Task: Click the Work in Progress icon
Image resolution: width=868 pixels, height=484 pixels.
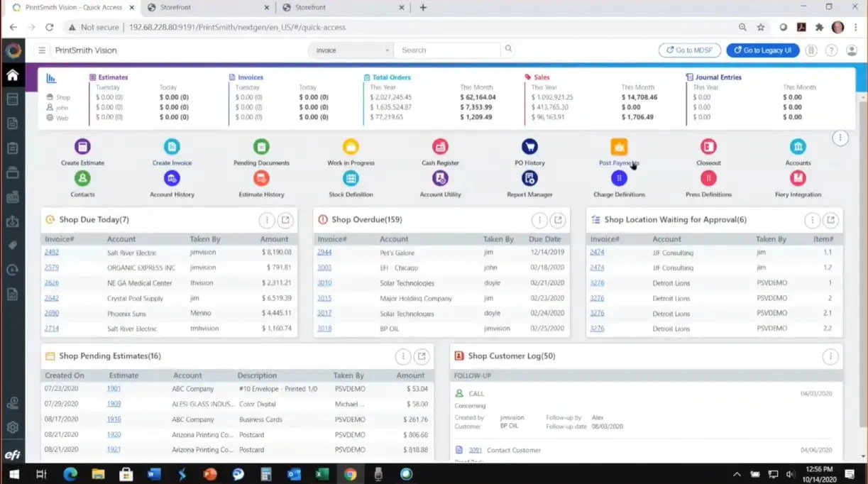Action: pyautogui.click(x=351, y=147)
